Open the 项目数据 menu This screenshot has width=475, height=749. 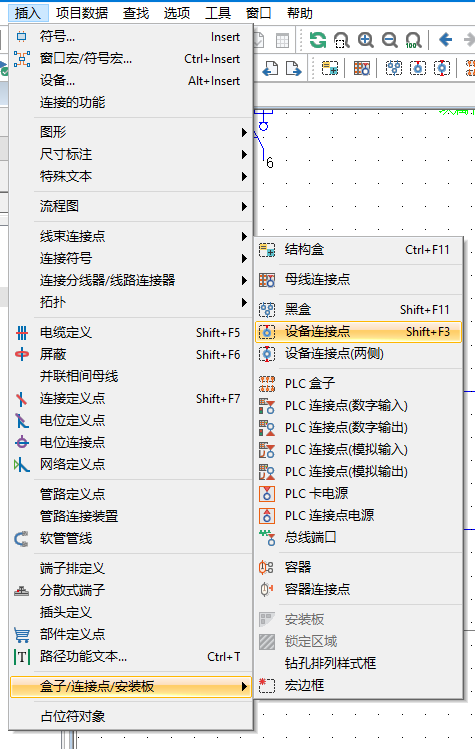[82, 13]
